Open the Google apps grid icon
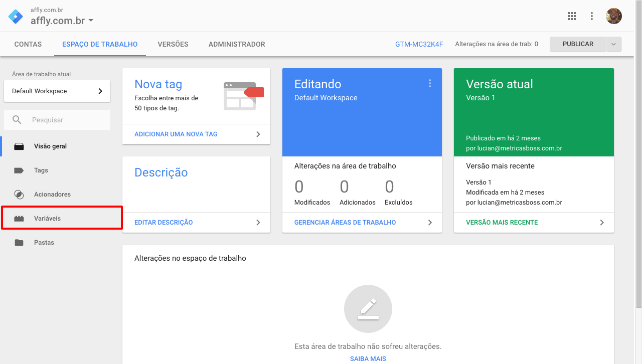 coord(572,16)
